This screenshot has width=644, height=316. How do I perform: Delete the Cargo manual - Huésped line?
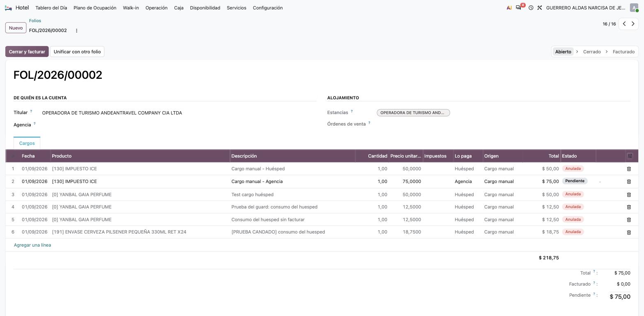629,169
